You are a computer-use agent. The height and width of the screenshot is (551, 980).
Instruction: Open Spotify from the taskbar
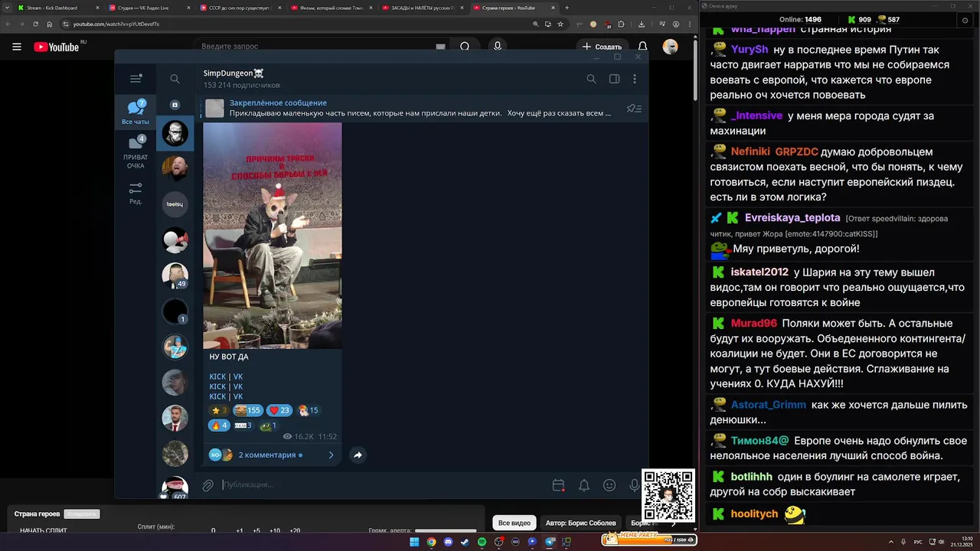coord(482,542)
